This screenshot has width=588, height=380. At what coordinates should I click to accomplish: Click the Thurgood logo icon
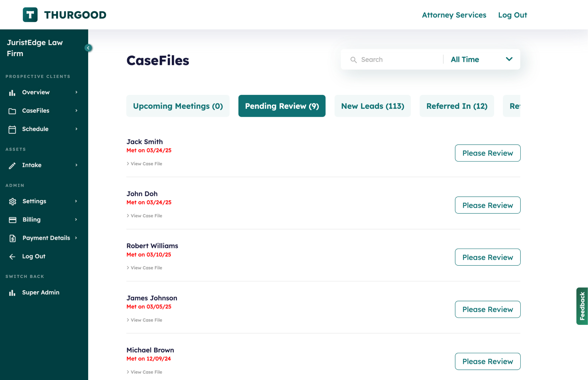click(x=30, y=15)
